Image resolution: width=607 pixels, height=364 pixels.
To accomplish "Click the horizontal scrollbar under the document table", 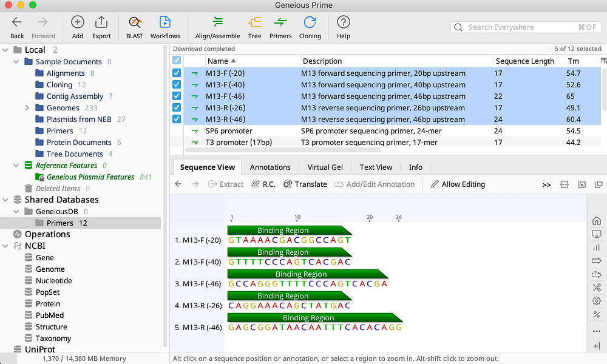I will pyautogui.click(x=282, y=149).
